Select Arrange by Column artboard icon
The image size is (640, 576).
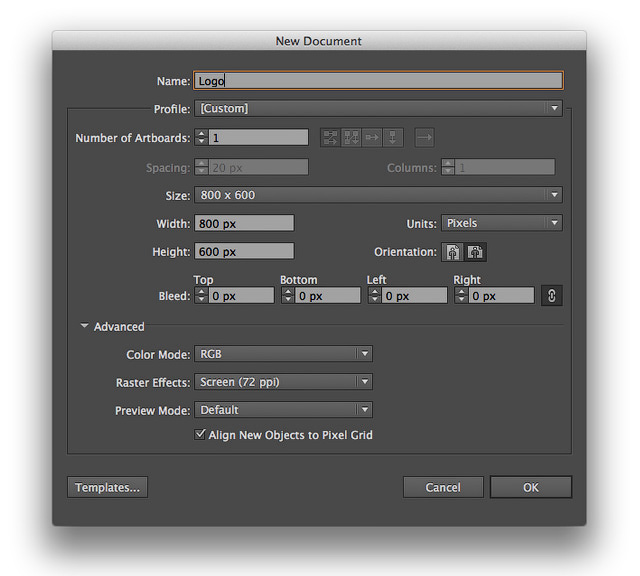point(393,138)
